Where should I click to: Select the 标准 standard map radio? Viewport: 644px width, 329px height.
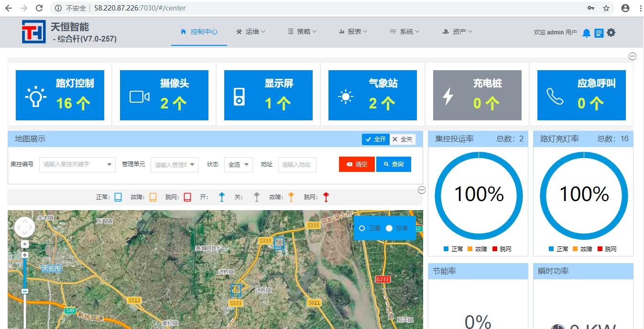tap(389, 228)
